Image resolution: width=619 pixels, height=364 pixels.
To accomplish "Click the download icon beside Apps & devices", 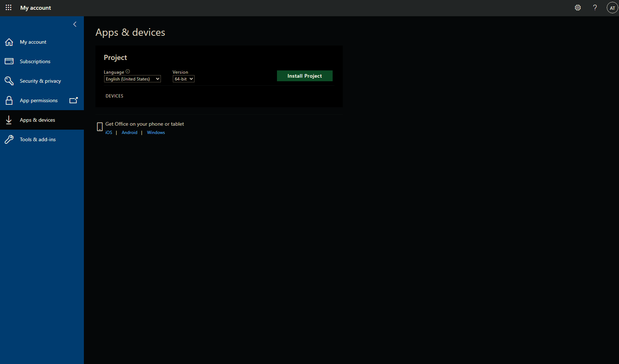I will point(9,120).
